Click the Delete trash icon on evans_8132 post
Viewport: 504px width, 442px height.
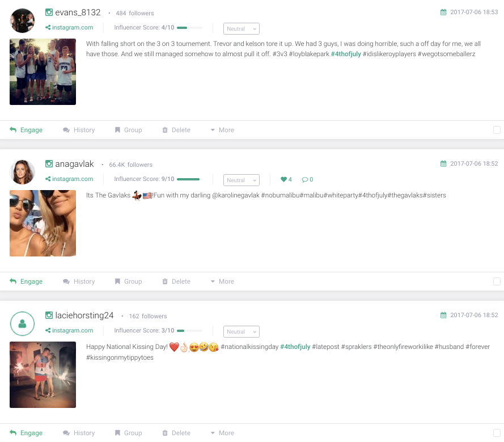click(x=165, y=130)
